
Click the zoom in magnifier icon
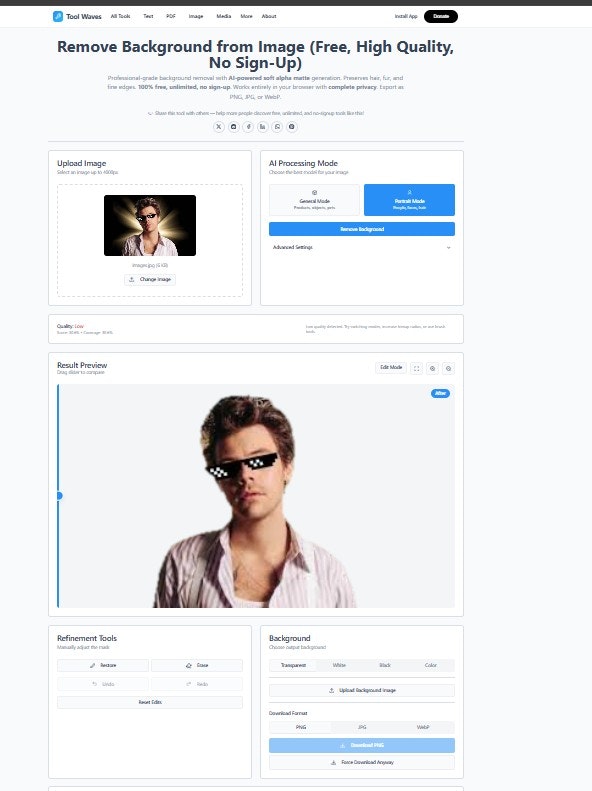432,368
